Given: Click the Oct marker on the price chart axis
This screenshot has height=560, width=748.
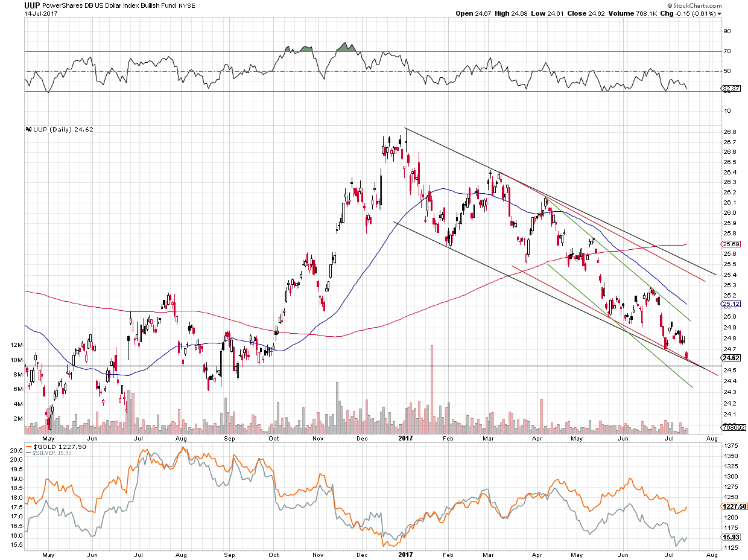Looking at the screenshot, I should point(274,439).
